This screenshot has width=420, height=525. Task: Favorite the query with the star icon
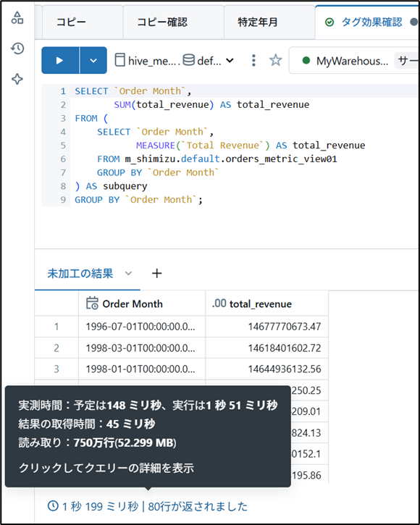click(x=276, y=60)
